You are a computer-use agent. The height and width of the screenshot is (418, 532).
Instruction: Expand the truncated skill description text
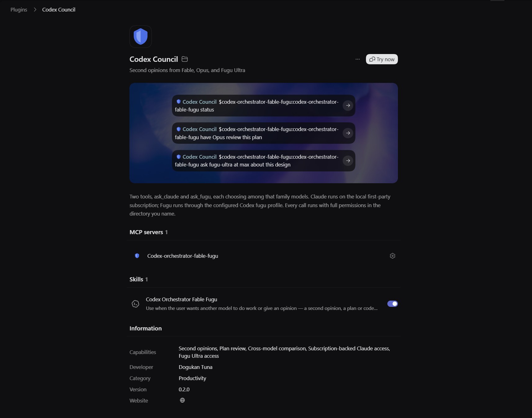(262, 308)
